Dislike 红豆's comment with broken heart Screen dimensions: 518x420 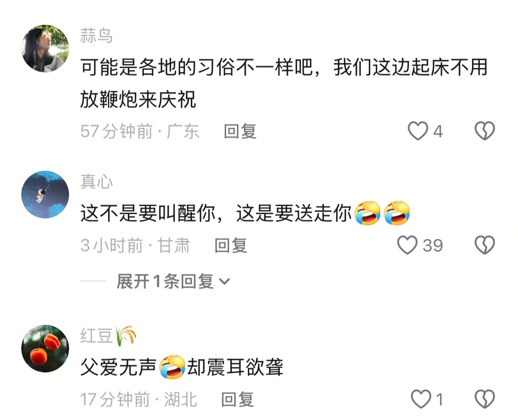485,399
